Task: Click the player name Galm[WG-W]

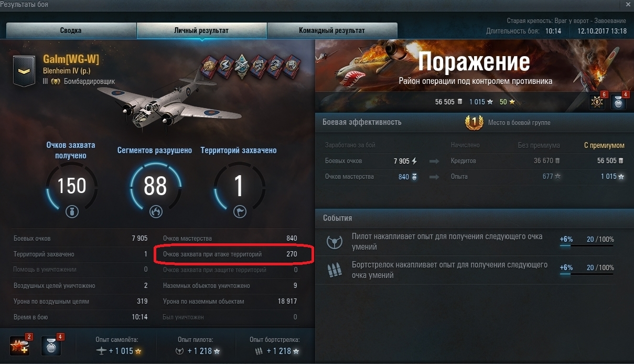Action: tap(71, 59)
